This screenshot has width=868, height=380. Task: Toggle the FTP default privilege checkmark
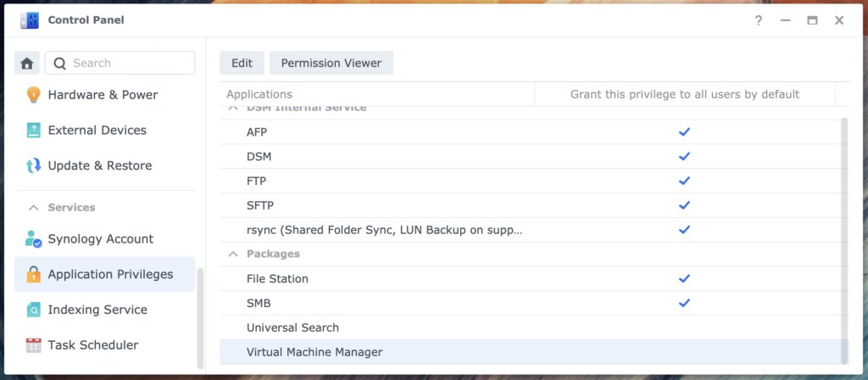tap(684, 181)
